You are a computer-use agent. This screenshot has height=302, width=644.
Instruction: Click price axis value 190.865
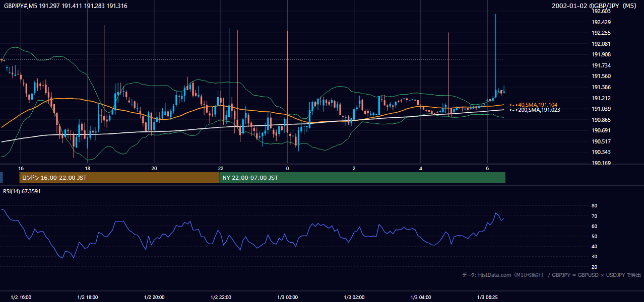point(601,120)
